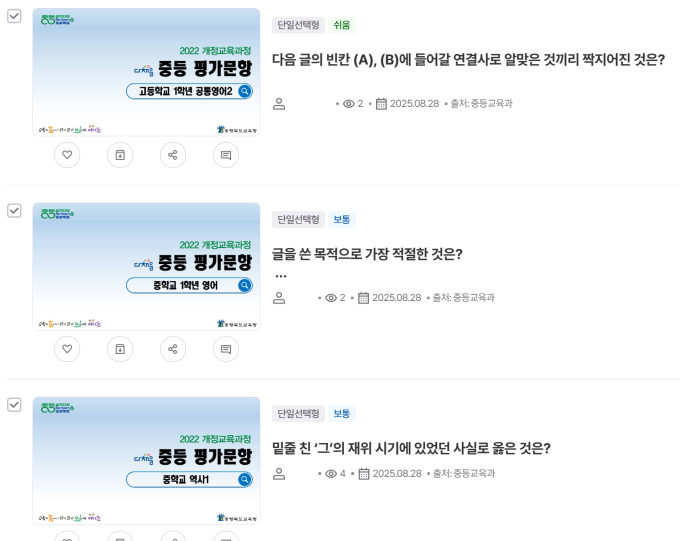Select the first item's 단일선택형 tag
The height and width of the screenshot is (541, 680).
point(298,25)
